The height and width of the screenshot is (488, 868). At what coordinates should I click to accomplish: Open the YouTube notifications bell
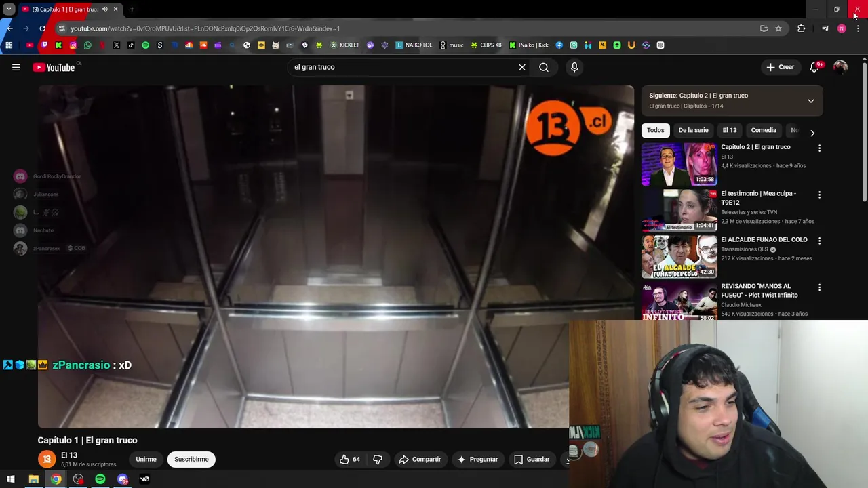814,67
